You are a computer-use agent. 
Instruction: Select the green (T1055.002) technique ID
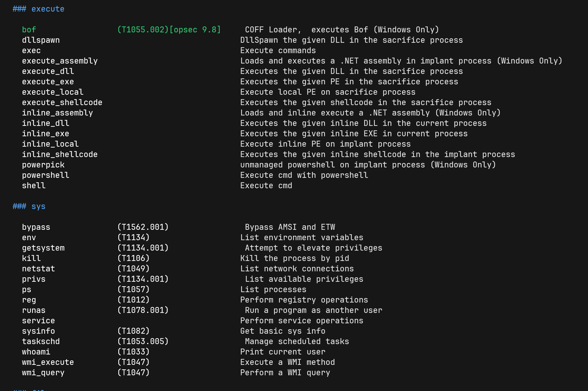(143, 30)
